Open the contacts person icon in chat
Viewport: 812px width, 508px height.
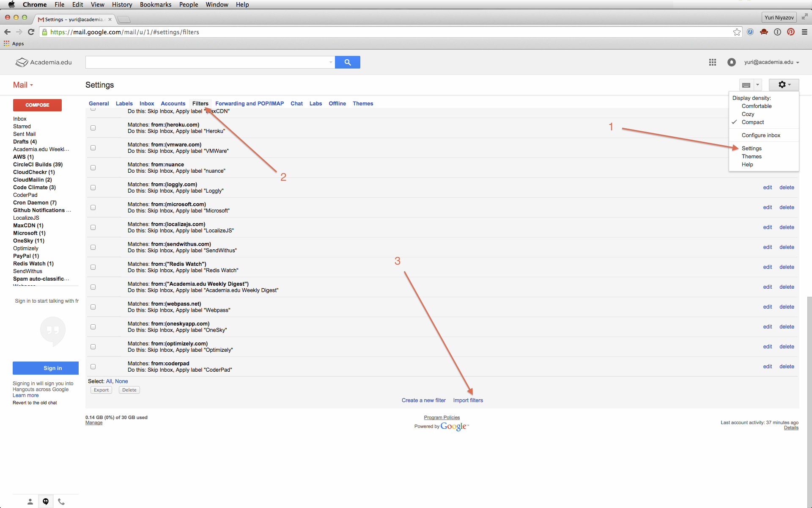(30, 502)
